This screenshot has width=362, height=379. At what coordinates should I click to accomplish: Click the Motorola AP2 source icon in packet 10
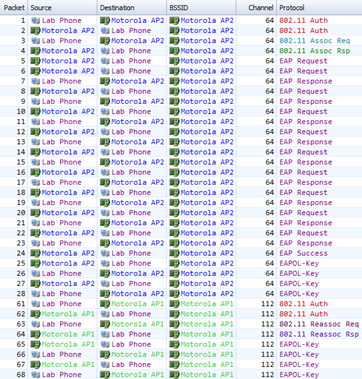(x=35, y=112)
